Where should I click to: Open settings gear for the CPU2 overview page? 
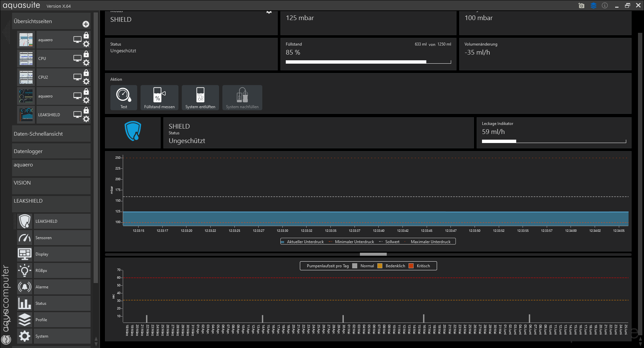pyautogui.click(x=86, y=81)
